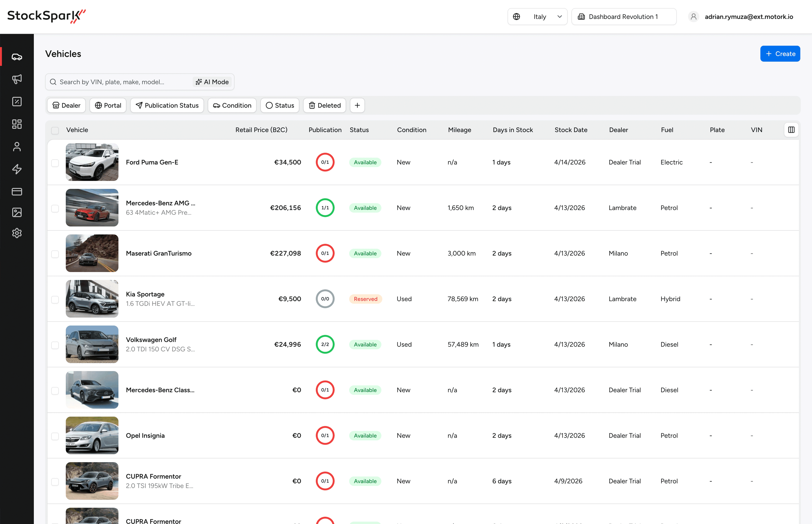Open the column configuration icon in table header

[x=791, y=130]
